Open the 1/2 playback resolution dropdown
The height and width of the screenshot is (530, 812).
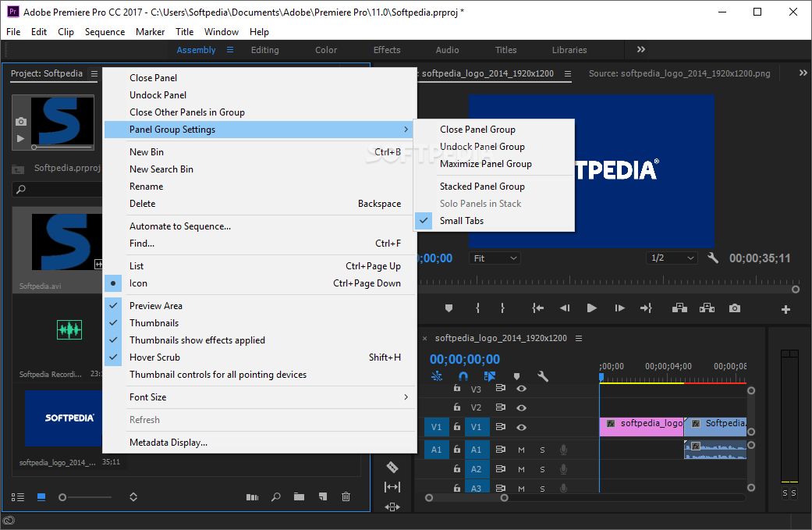click(672, 258)
